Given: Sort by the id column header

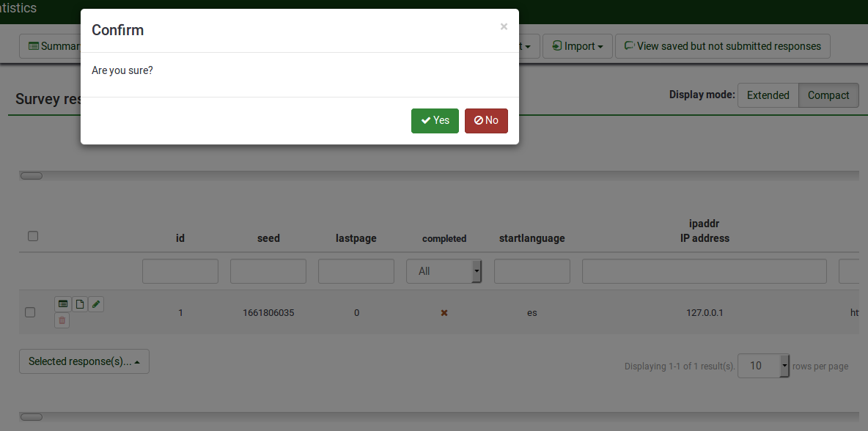Looking at the screenshot, I should coord(180,238).
